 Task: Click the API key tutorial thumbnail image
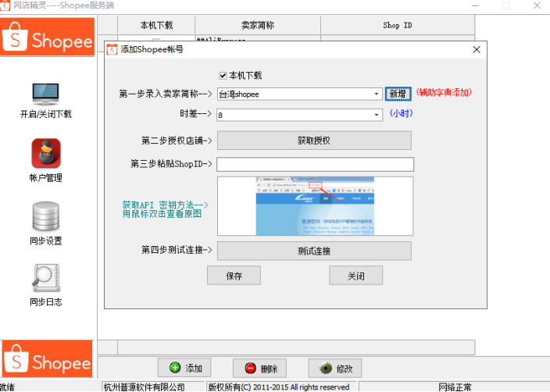315,206
